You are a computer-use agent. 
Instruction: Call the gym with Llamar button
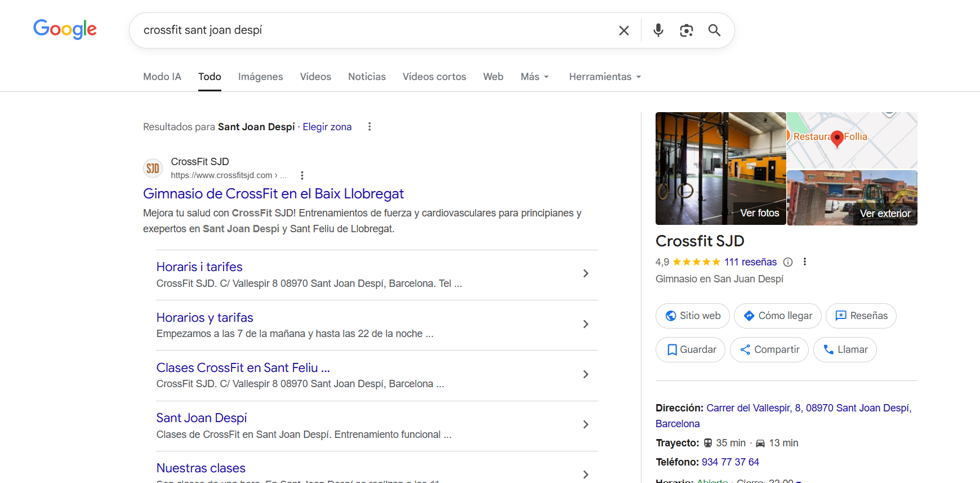(x=845, y=349)
